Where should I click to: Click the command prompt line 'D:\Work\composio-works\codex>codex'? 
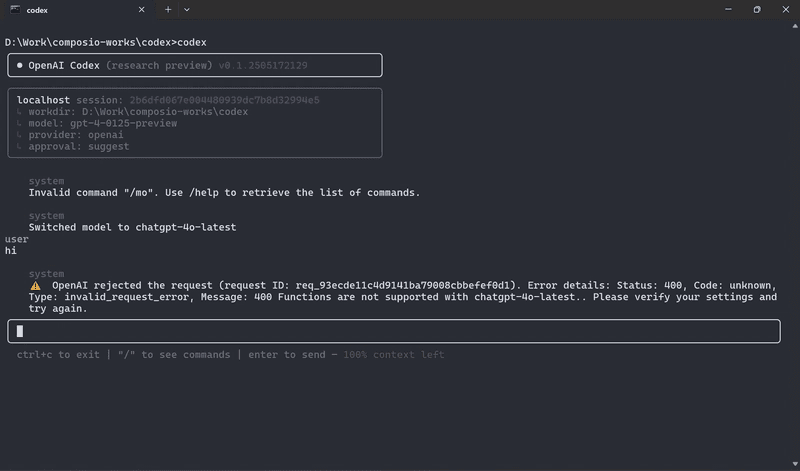[106, 42]
